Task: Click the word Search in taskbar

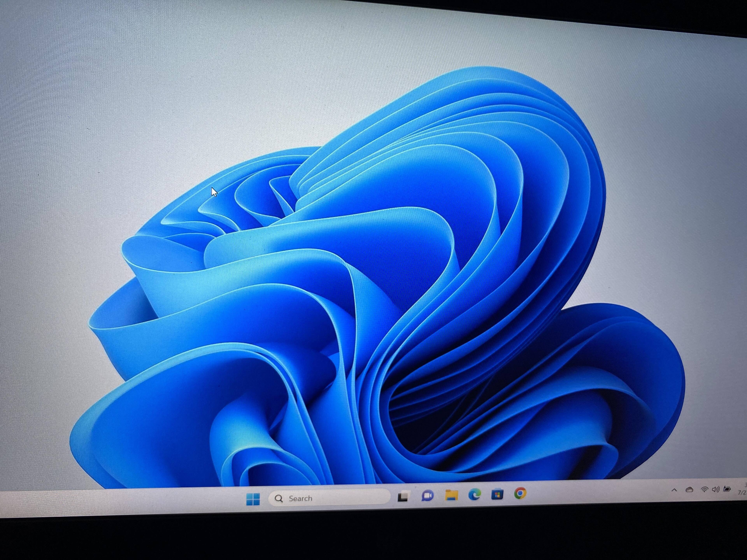Action: pos(300,498)
